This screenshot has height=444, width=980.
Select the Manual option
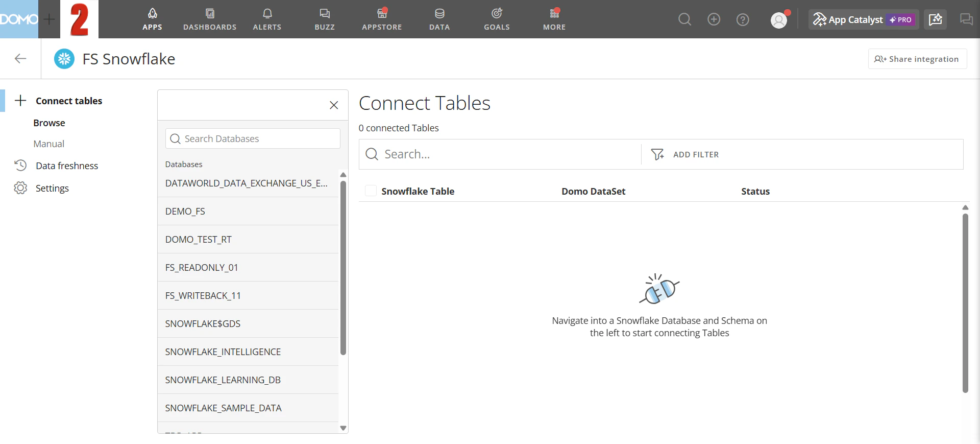(49, 144)
